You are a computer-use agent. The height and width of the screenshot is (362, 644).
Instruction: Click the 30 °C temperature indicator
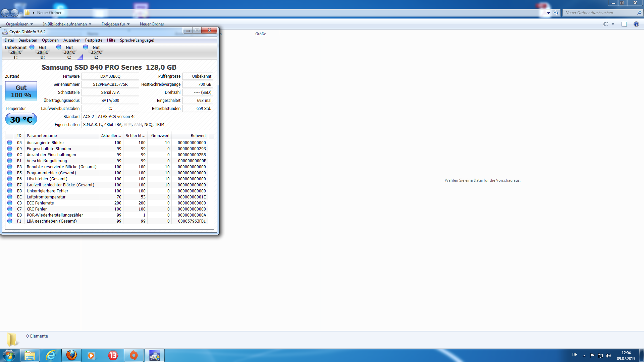tap(21, 119)
